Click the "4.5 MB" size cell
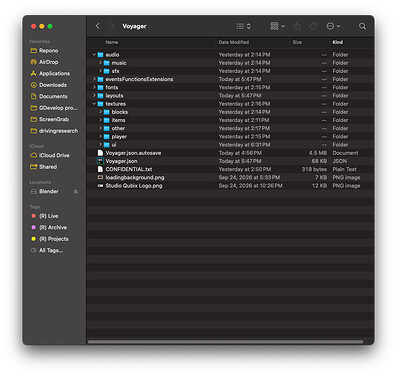396x375 pixels. click(x=318, y=153)
